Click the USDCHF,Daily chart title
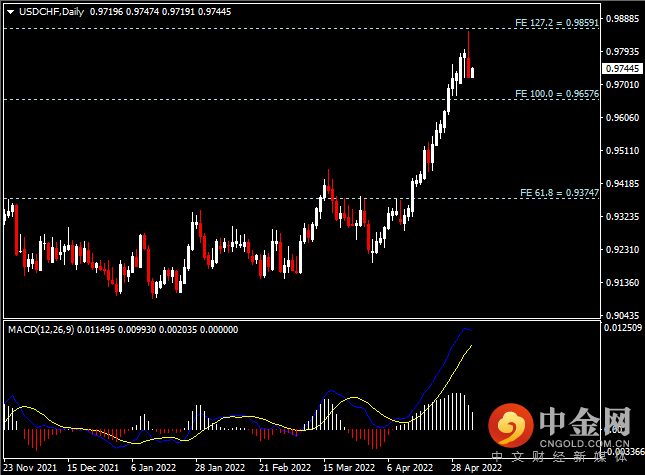Image resolution: width=645 pixels, height=475 pixels. pos(51,12)
